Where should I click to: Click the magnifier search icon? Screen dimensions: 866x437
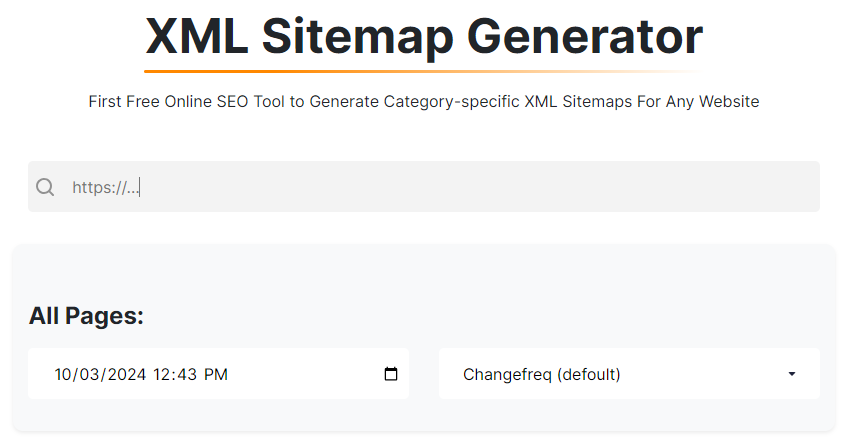(x=45, y=187)
